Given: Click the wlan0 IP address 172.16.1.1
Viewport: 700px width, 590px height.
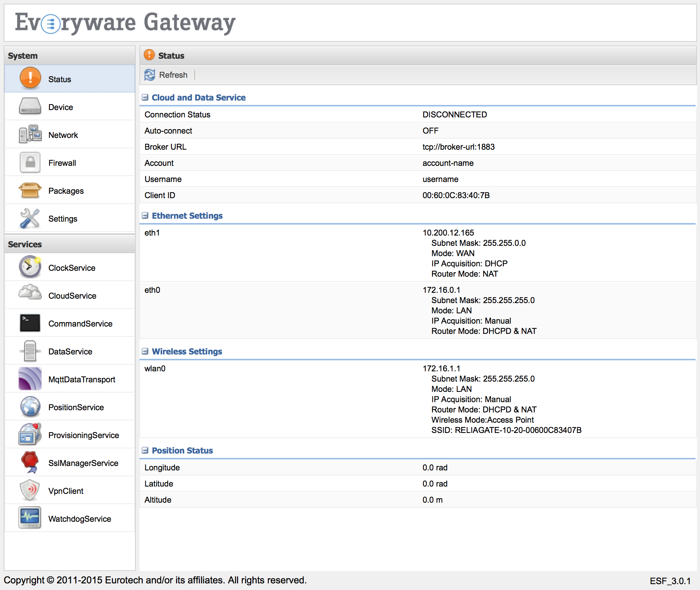Looking at the screenshot, I should [441, 368].
